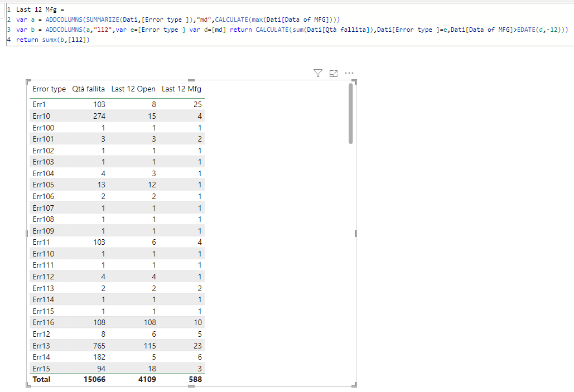Select the Err116 row in the table

(x=117, y=322)
